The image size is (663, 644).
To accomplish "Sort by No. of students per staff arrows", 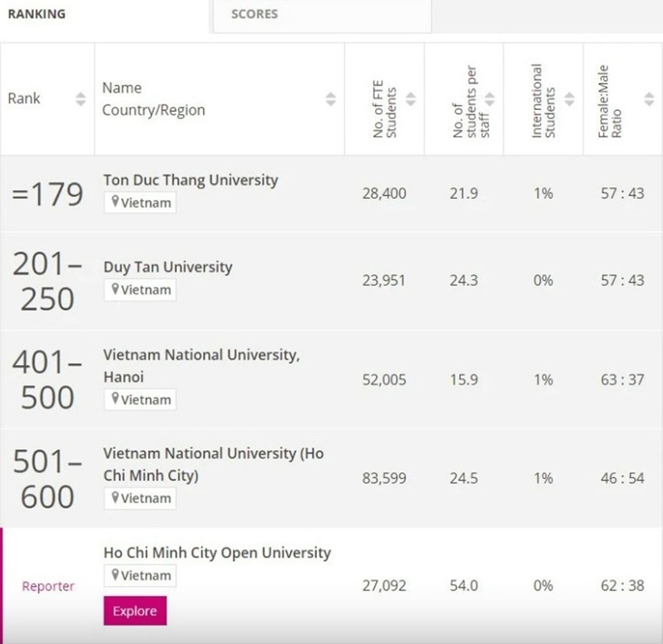I will coord(490,99).
